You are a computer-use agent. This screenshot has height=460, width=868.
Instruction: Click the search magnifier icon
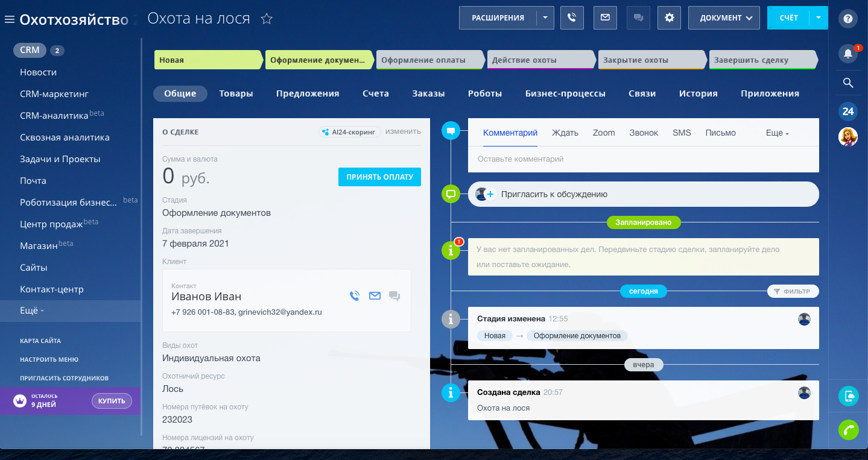[x=848, y=83]
